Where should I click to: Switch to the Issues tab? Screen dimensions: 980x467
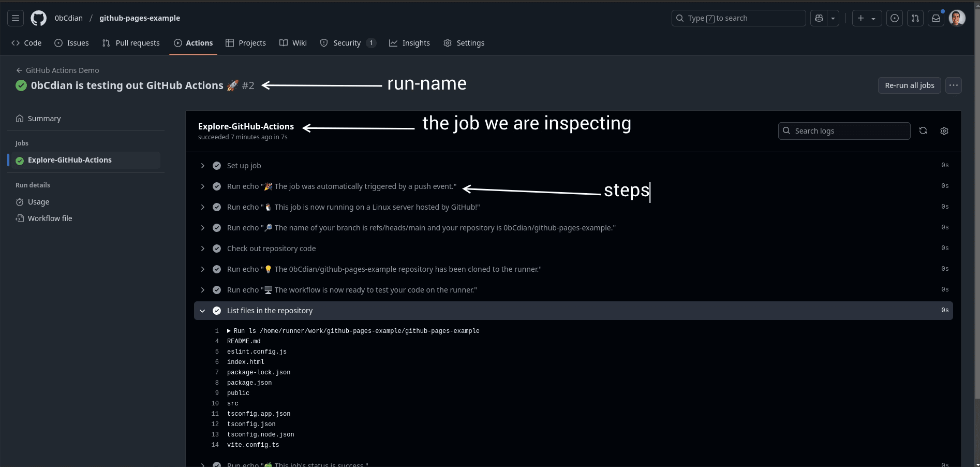coord(72,43)
